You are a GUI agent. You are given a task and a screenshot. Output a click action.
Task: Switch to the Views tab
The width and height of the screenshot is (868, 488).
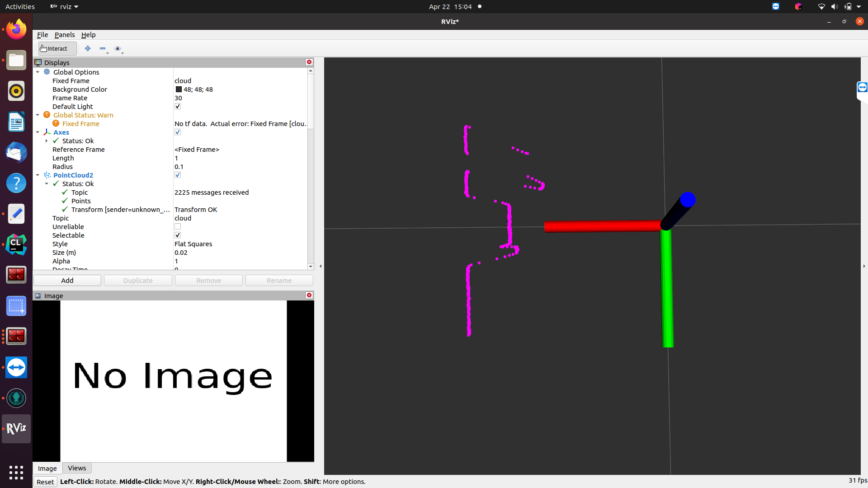click(77, 468)
